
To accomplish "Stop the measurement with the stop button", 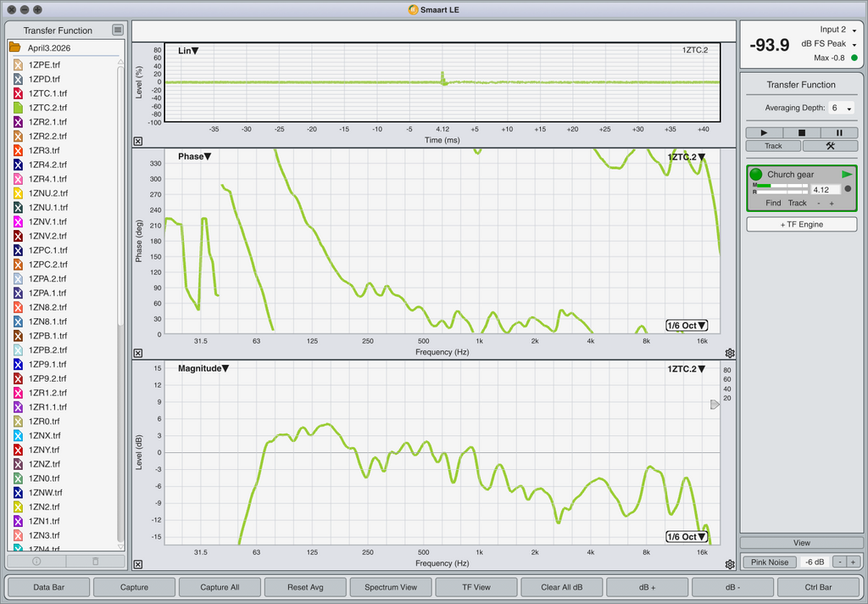I will point(802,133).
